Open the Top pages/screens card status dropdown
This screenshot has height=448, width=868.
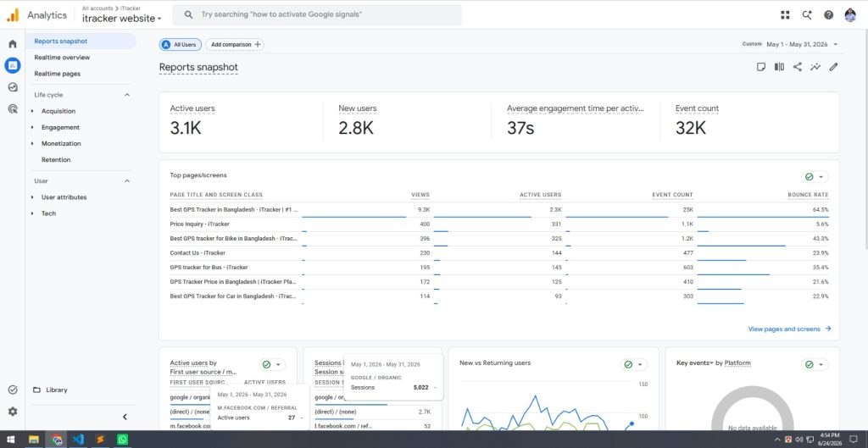[x=815, y=177]
